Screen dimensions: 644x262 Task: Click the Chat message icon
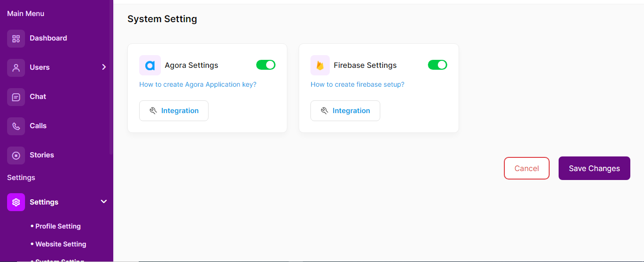click(16, 97)
